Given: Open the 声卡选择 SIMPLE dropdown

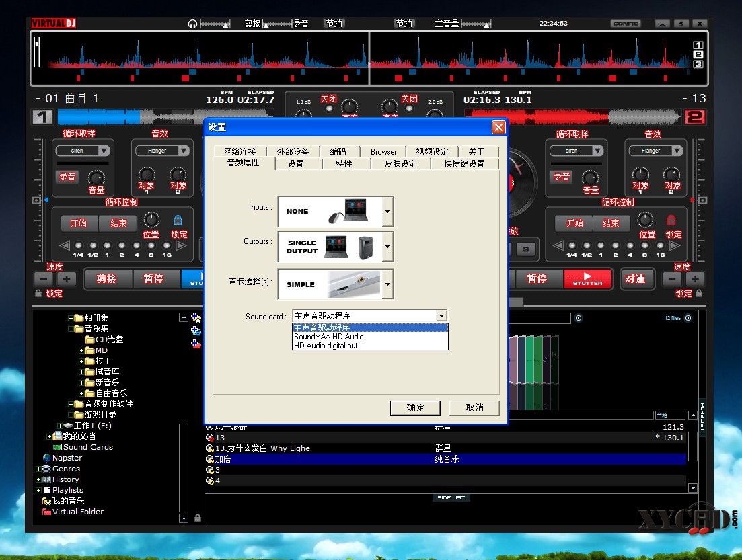Looking at the screenshot, I should pyautogui.click(x=387, y=284).
